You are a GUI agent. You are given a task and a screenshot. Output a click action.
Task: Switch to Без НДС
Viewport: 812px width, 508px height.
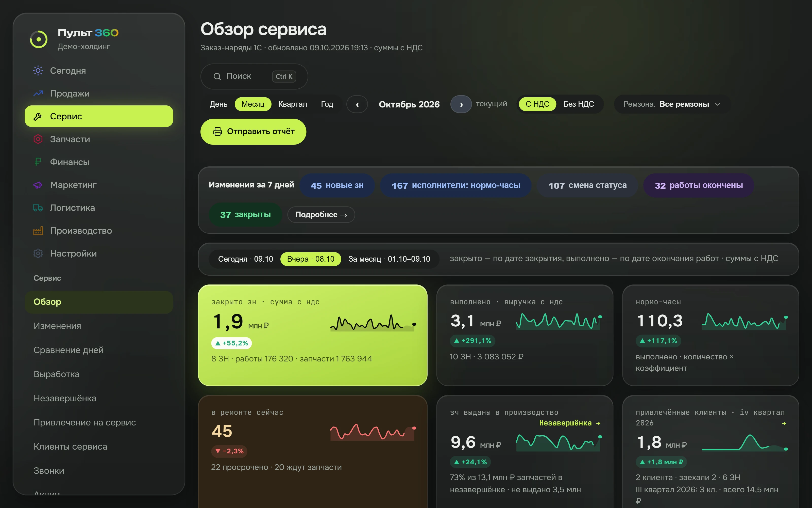pyautogui.click(x=579, y=104)
